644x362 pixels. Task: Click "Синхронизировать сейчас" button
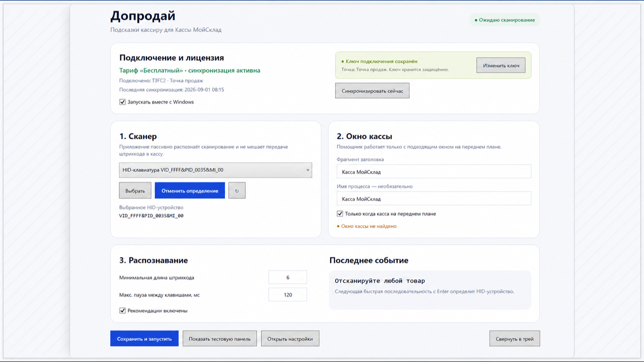tap(372, 91)
